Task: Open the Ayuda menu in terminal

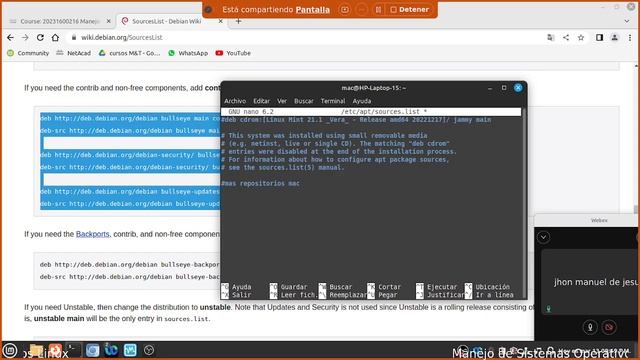Action: point(362,101)
